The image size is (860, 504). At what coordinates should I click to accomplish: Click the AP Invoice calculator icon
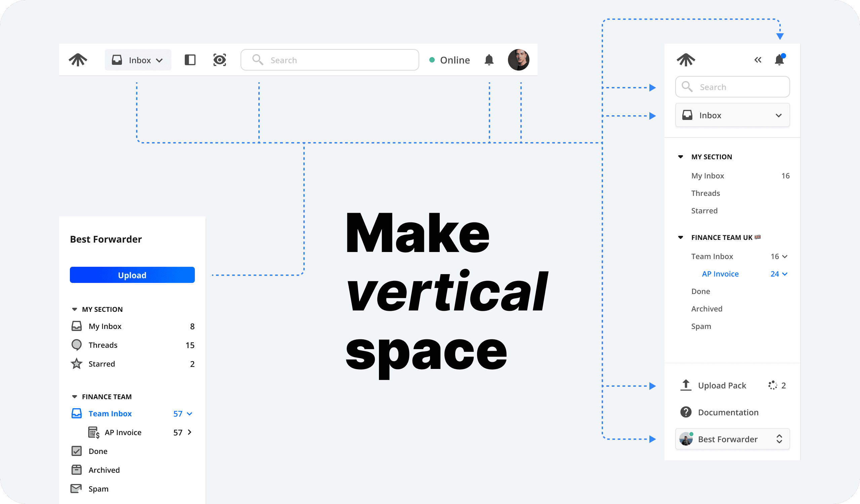93,432
